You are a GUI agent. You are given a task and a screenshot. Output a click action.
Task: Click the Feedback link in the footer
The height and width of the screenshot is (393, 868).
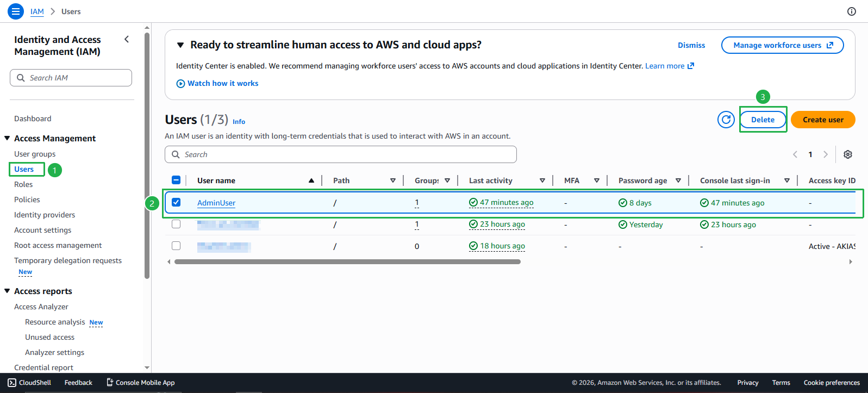point(78,383)
